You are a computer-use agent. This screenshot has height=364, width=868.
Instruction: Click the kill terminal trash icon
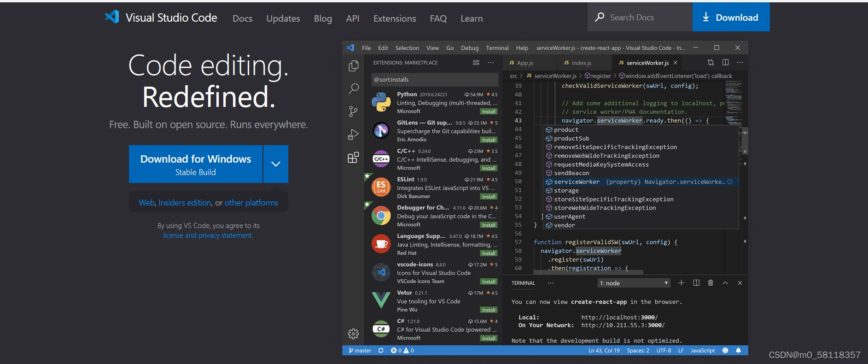711,283
